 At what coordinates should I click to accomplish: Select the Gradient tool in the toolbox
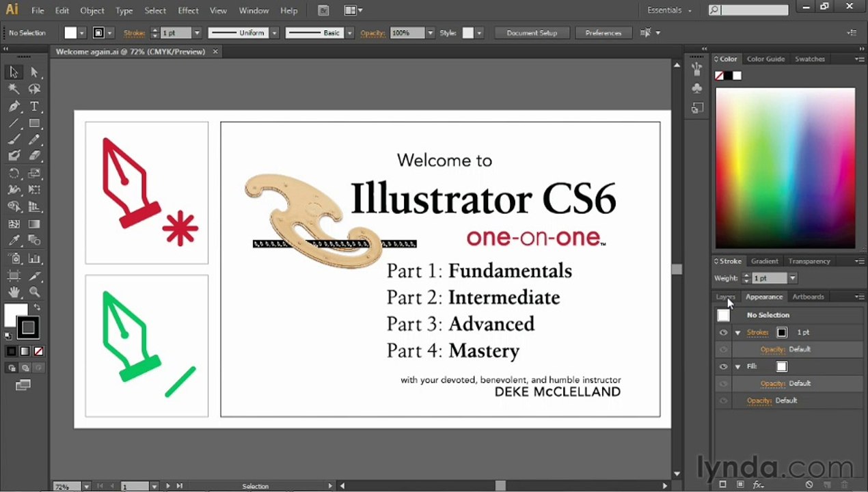34,224
